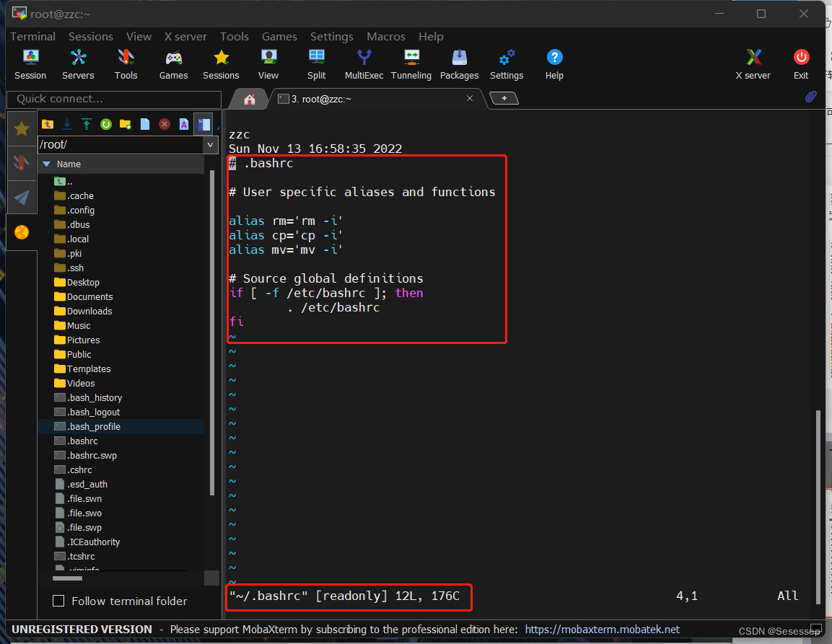The height and width of the screenshot is (644, 832).
Task: Go to the home tab icon
Action: (x=250, y=100)
